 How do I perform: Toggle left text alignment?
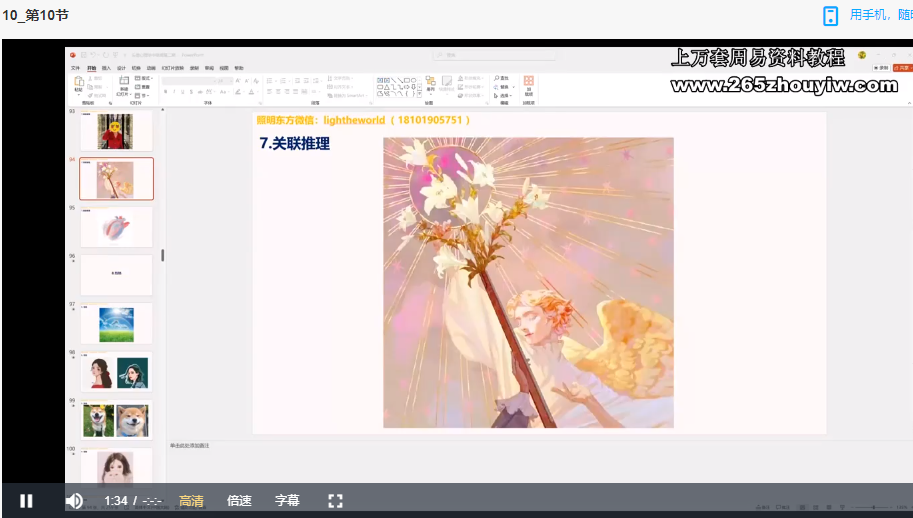[x=269, y=91]
